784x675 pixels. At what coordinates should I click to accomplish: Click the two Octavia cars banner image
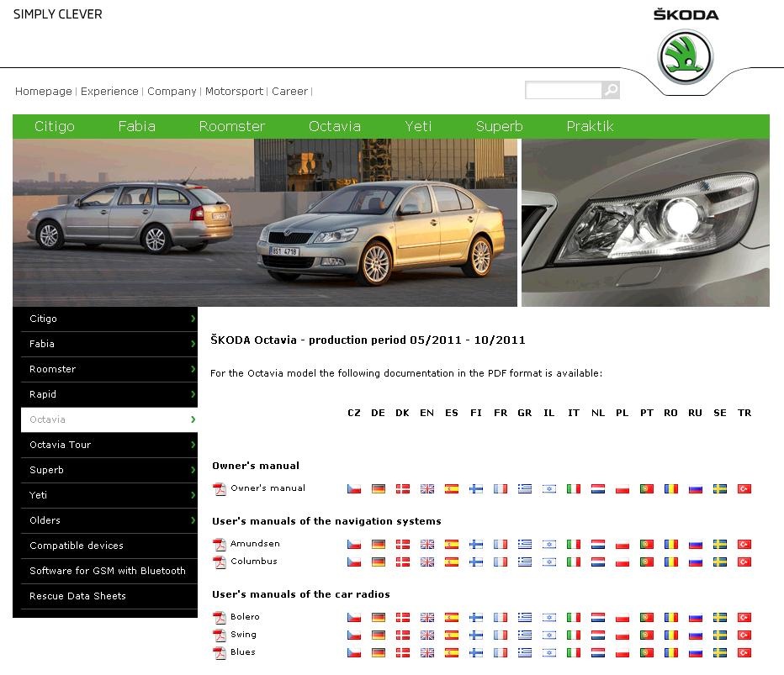(x=265, y=222)
